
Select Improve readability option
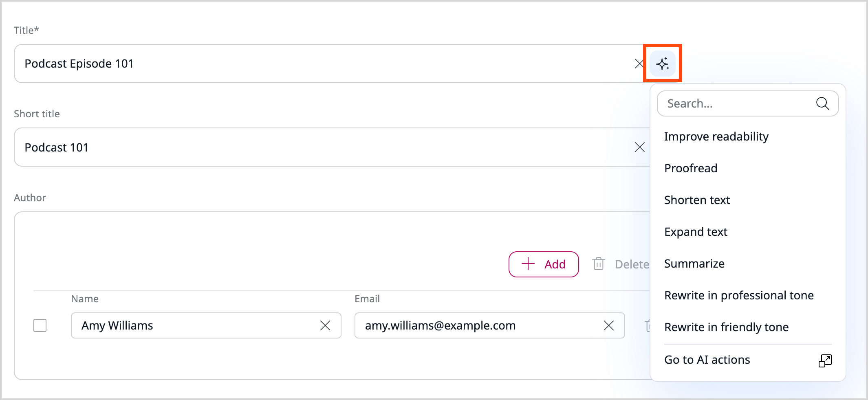pos(716,136)
